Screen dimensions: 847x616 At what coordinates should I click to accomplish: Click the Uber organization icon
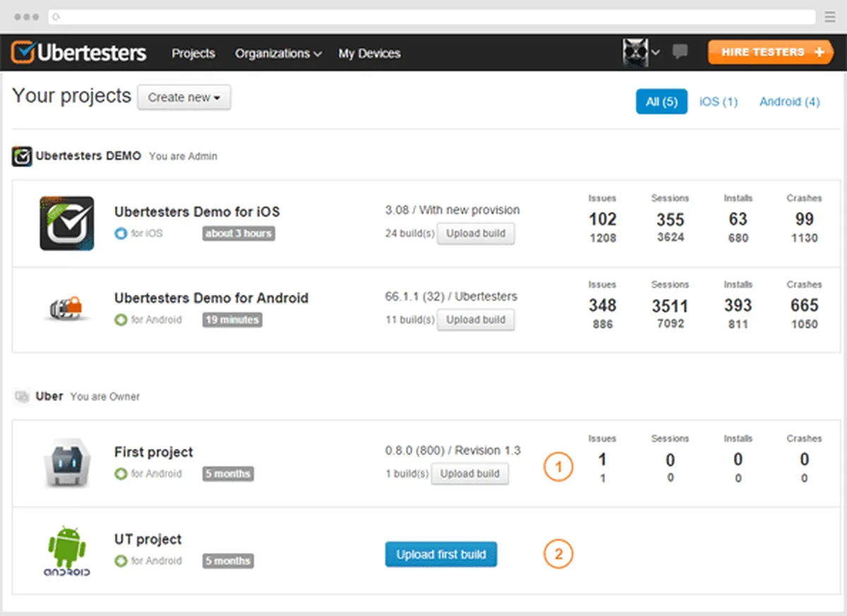(22, 397)
